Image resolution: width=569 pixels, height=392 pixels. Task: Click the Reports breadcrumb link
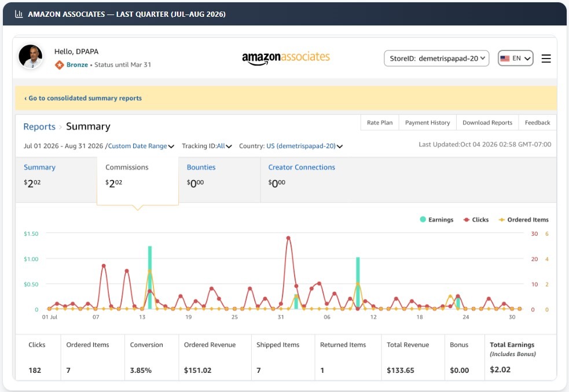click(x=39, y=127)
